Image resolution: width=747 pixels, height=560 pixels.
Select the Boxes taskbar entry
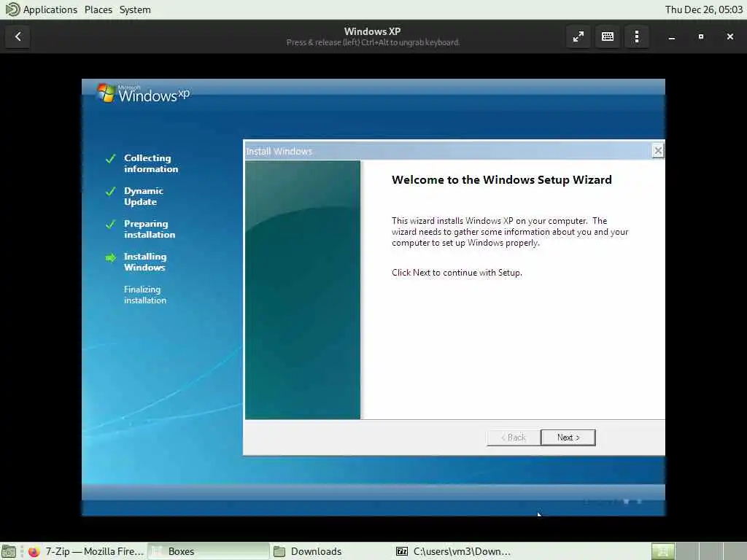click(208, 551)
